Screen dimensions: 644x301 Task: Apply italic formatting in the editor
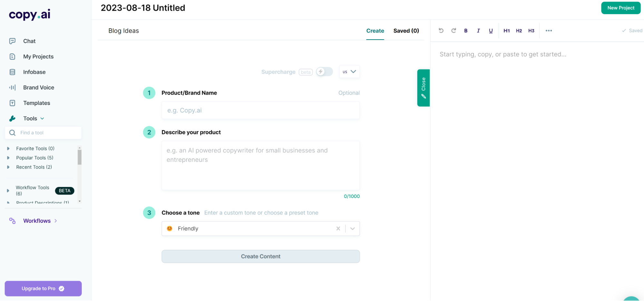(x=478, y=31)
